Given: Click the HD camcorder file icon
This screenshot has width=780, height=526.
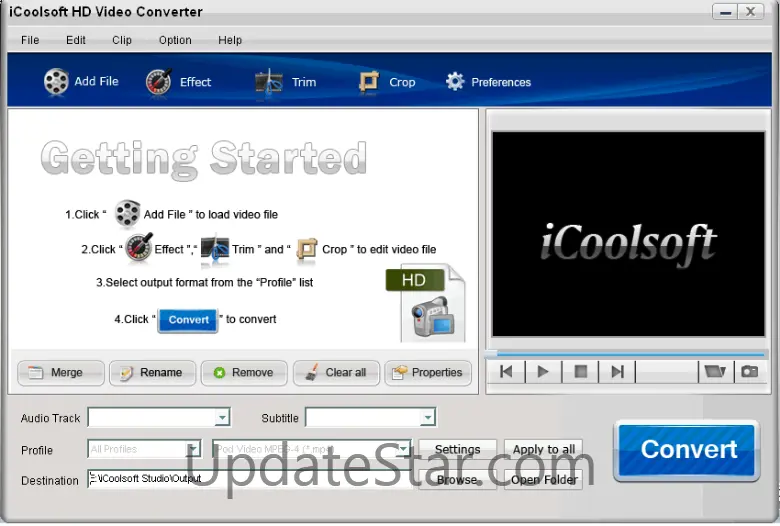Looking at the screenshot, I should pos(426,304).
